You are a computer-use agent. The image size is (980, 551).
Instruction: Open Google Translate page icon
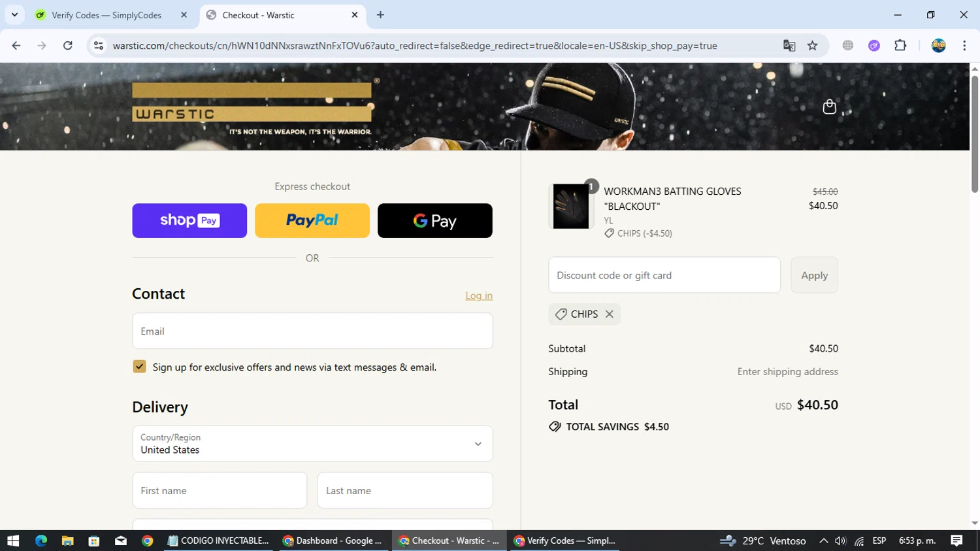(x=789, y=46)
